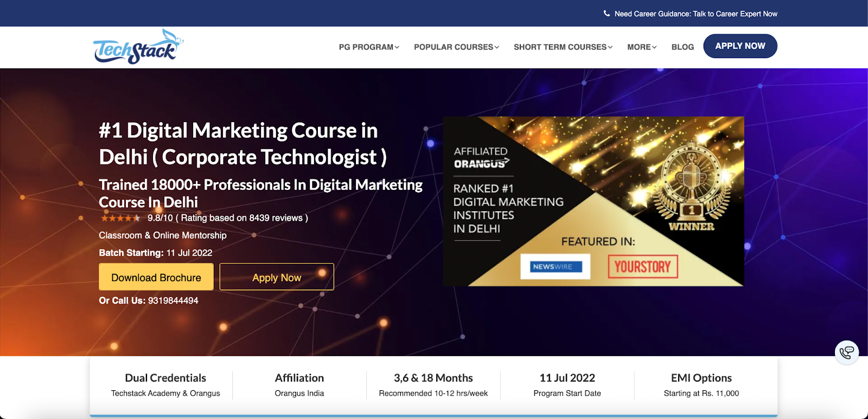Expand the PG Program dropdown
The image size is (868, 419).
[x=369, y=47]
